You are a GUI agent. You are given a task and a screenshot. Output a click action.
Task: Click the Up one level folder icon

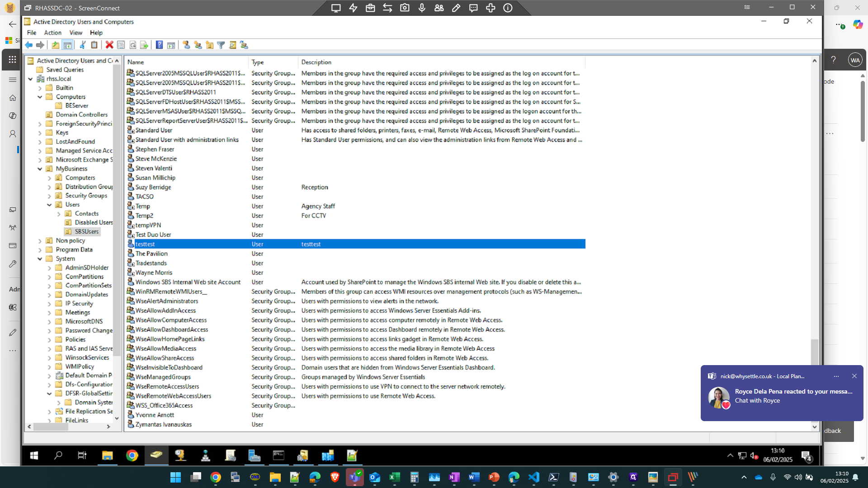pyautogui.click(x=55, y=45)
